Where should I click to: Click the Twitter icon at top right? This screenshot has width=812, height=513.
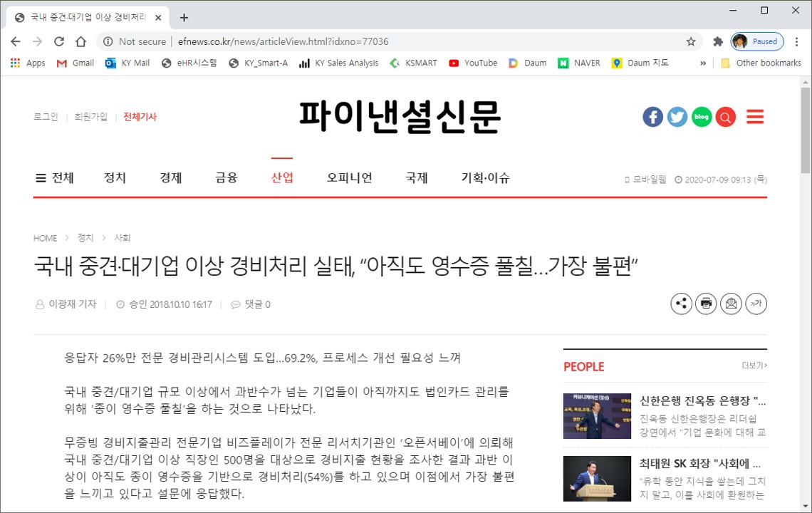coord(677,116)
